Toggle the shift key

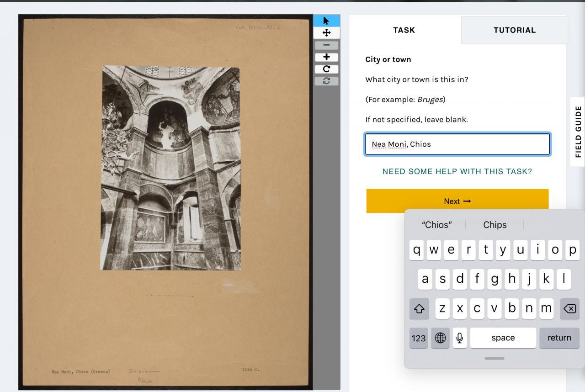[419, 309]
